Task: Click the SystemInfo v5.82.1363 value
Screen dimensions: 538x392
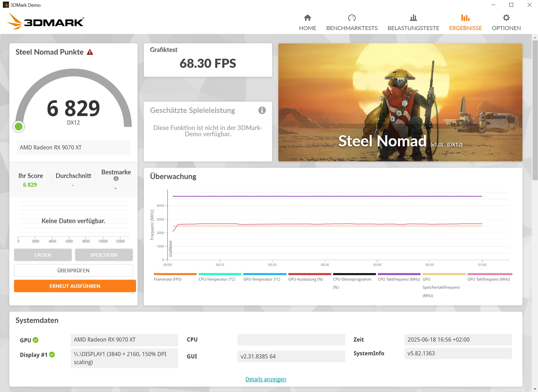Action: pos(458,353)
